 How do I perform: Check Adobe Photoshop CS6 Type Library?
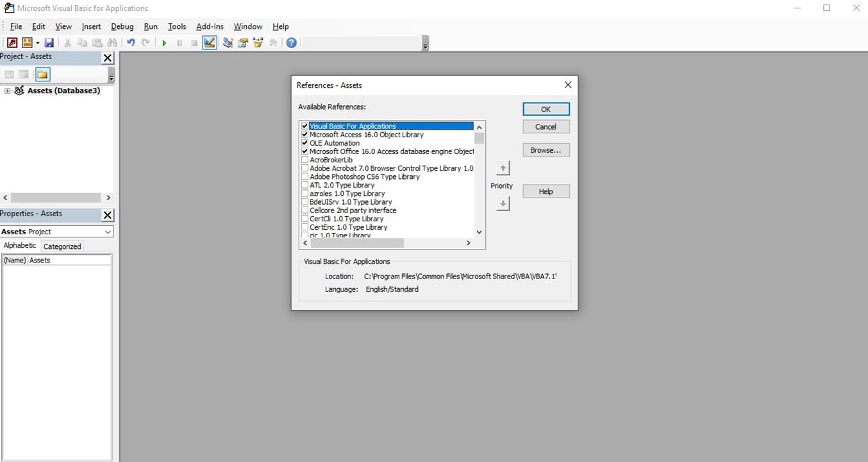coord(305,176)
